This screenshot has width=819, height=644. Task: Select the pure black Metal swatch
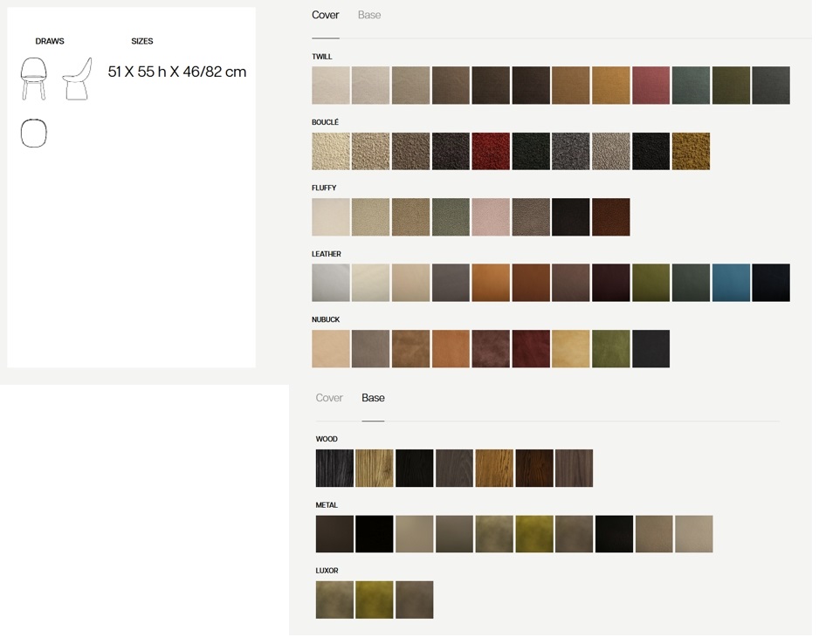(375, 534)
